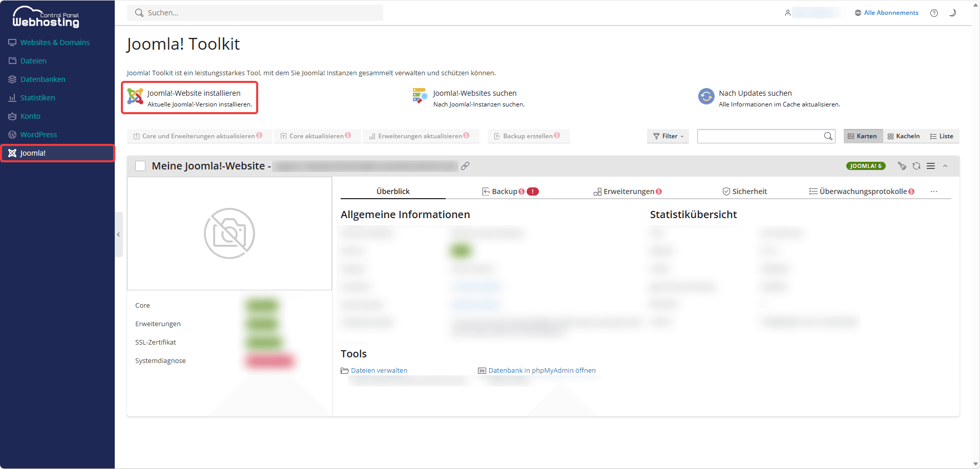The height and width of the screenshot is (469, 980).
Task: Click the tag icon in card header
Action: 902,166
